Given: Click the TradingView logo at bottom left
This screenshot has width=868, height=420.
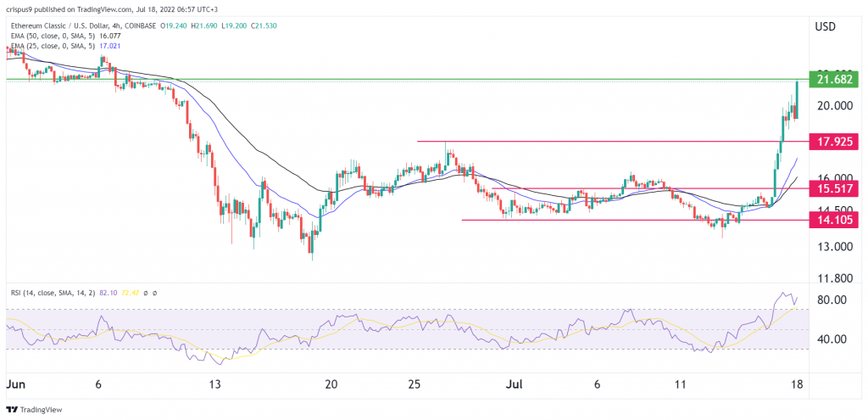Looking at the screenshot, I should tap(34, 410).
